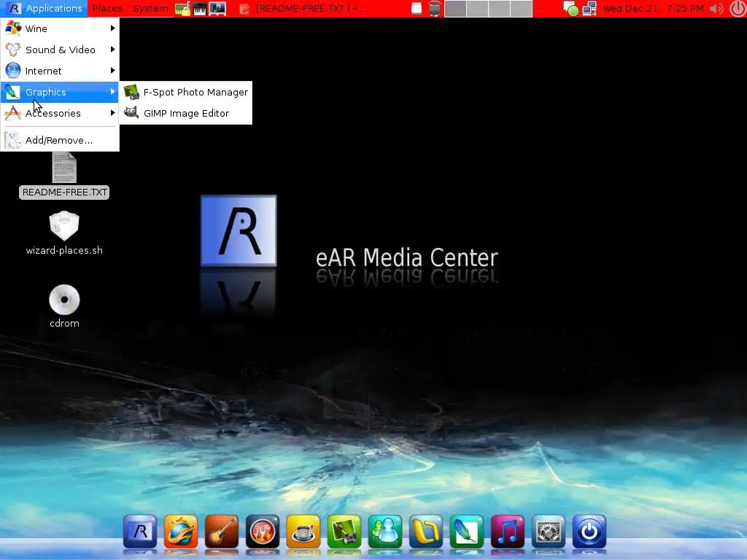Launch the coffee cup dock icon
Screen dimensions: 747x560
(303, 532)
